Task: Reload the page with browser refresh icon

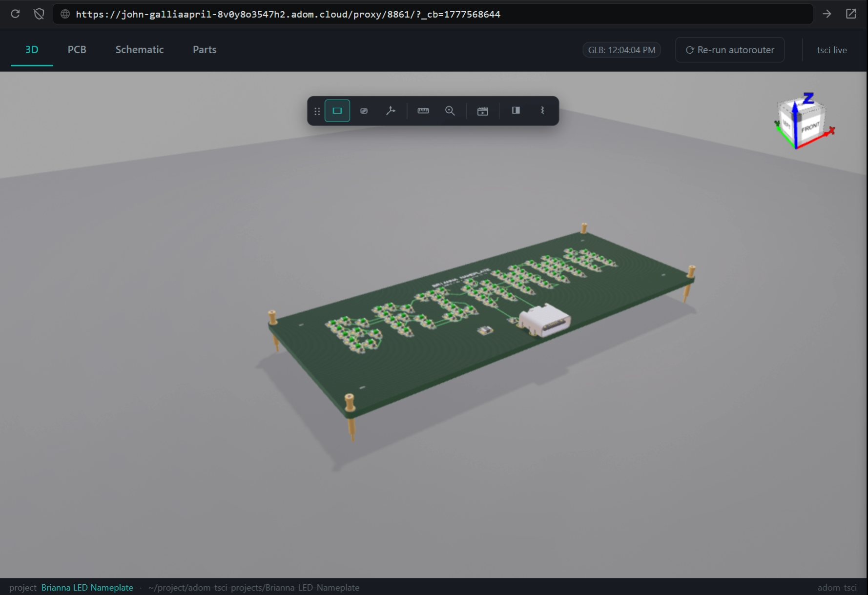Action: (x=15, y=14)
